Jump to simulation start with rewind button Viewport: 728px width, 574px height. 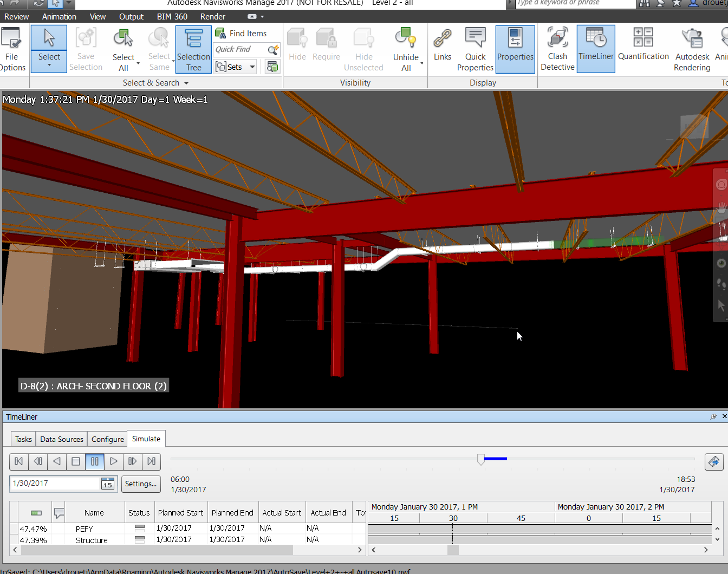[18, 461]
